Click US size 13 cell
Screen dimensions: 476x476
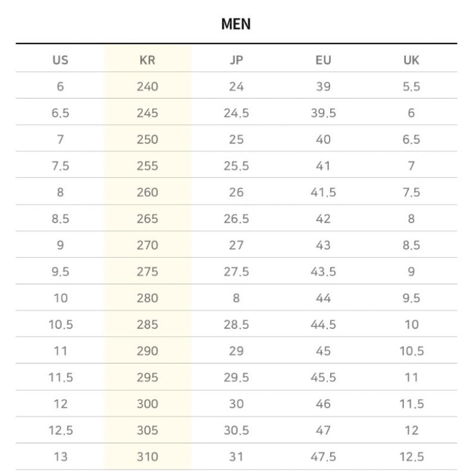[x=60, y=457]
